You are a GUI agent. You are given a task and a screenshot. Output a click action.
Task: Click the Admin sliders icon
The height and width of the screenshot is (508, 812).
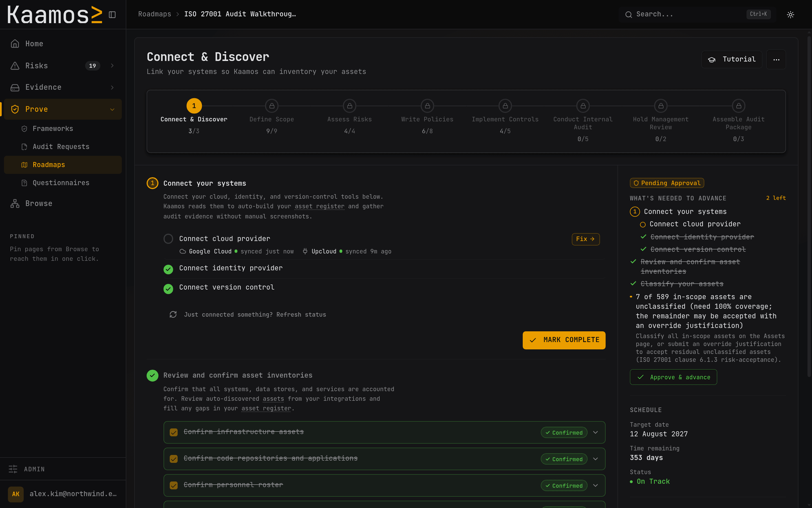(x=13, y=469)
